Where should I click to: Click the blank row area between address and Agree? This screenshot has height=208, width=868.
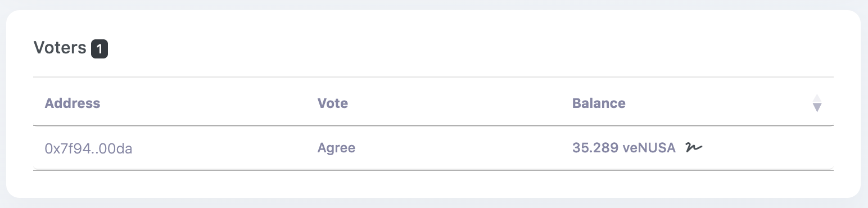[225, 148]
